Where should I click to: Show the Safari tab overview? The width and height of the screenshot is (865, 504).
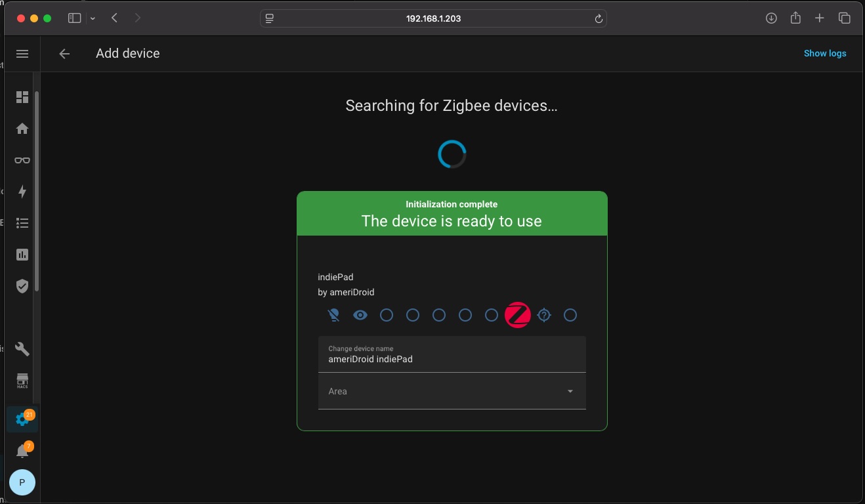click(x=845, y=18)
